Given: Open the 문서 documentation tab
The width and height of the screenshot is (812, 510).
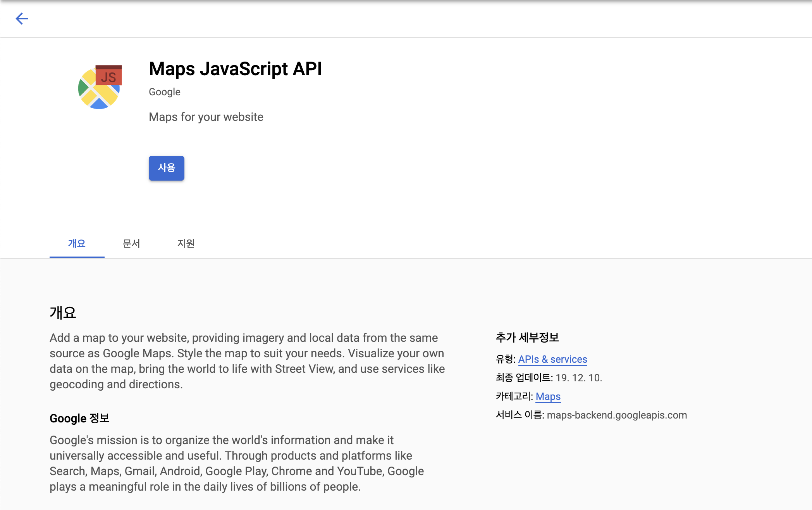Looking at the screenshot, I should click(x=131, y=243).
